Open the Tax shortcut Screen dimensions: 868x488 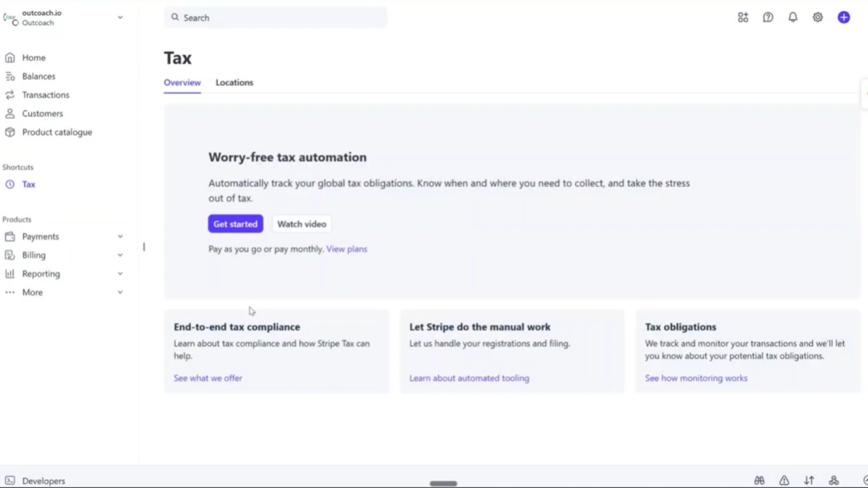28,184
